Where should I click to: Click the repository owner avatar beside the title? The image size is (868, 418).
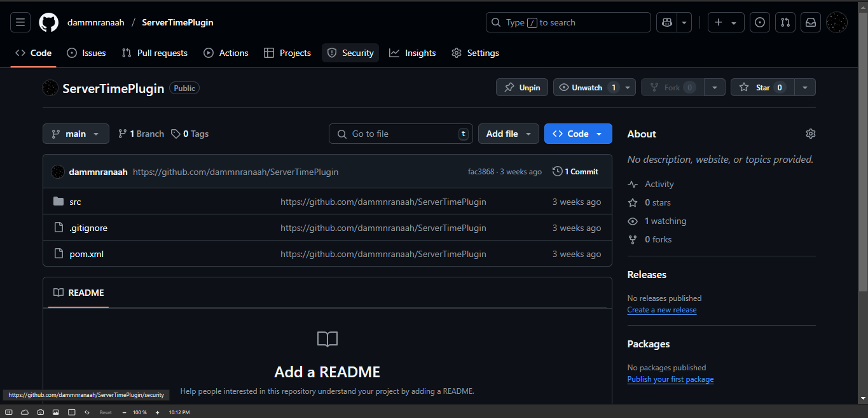pos(50,88)
